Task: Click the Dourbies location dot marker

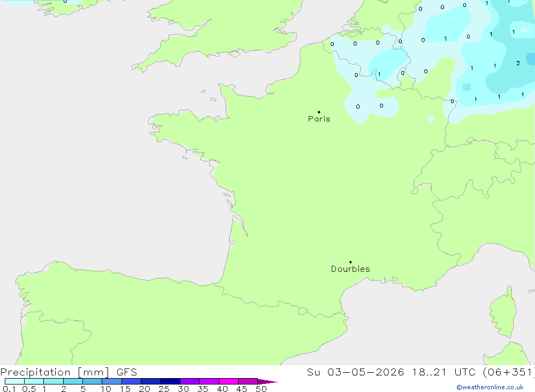Action: tap(350, 262)
